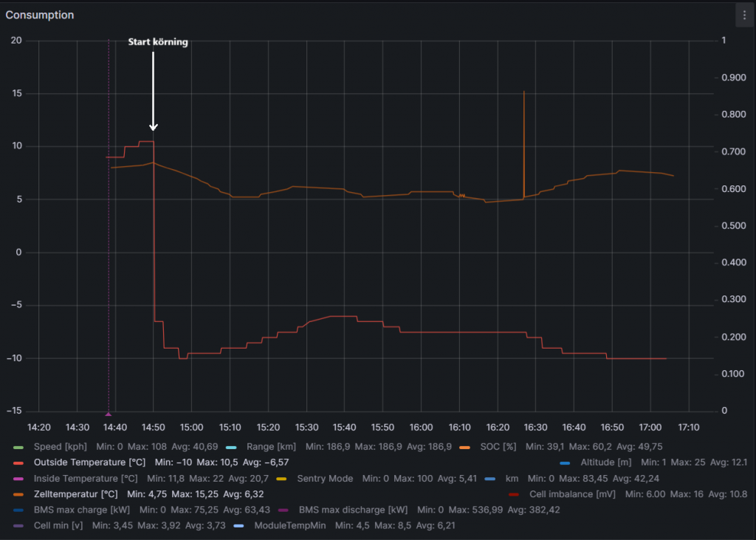
Task: Click the BMS max charge color icon
Action: 19,510
